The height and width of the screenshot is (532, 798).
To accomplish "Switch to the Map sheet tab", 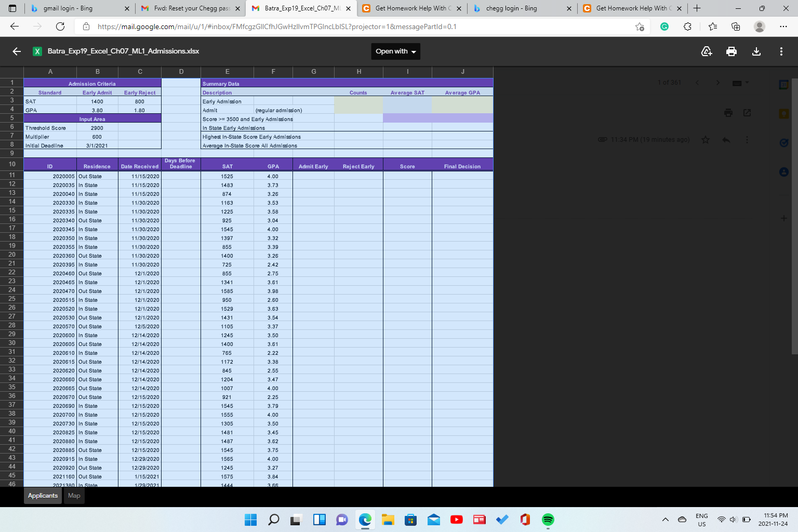I will [x=74, y=496].
